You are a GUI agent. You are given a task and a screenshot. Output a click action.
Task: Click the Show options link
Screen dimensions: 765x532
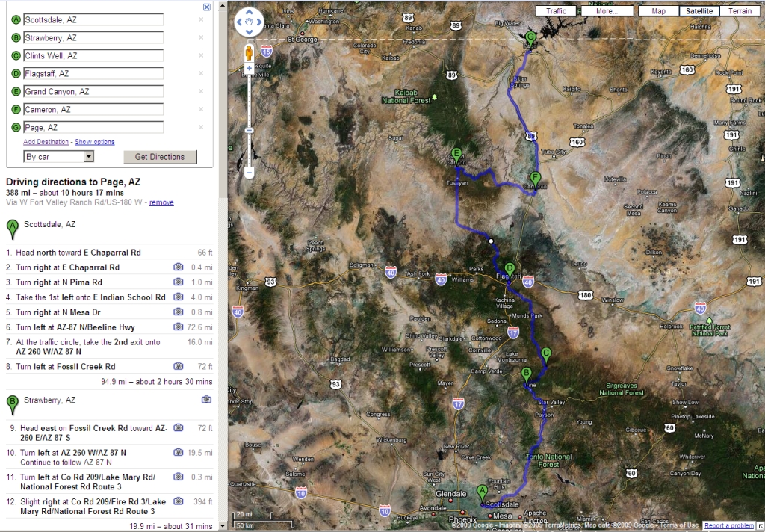tap(95, 142)
